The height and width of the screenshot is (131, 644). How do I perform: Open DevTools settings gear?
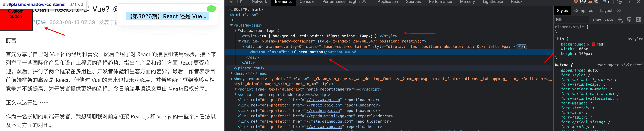[x=619, y=2]
